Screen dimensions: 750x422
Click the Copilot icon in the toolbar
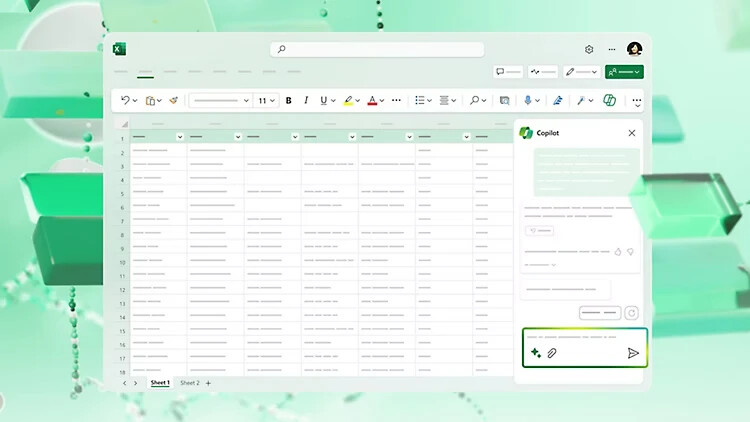(609, 100)
